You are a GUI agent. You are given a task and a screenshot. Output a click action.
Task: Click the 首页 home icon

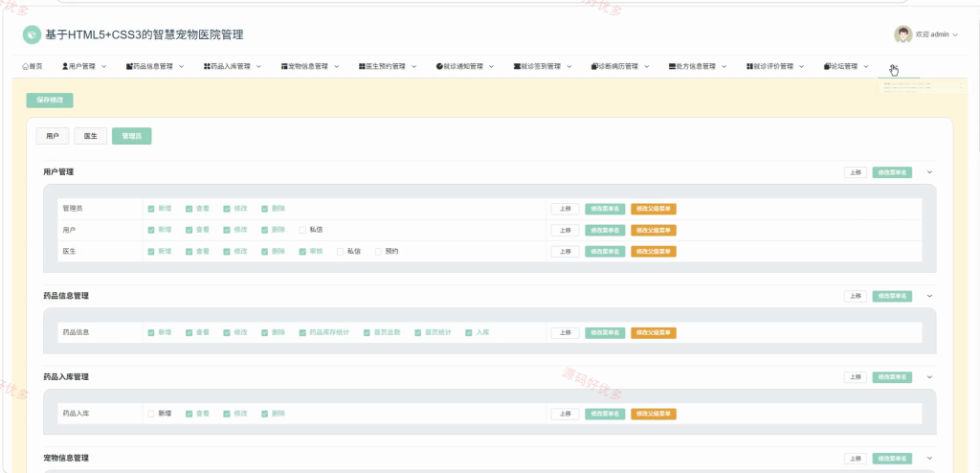point(25,66)
